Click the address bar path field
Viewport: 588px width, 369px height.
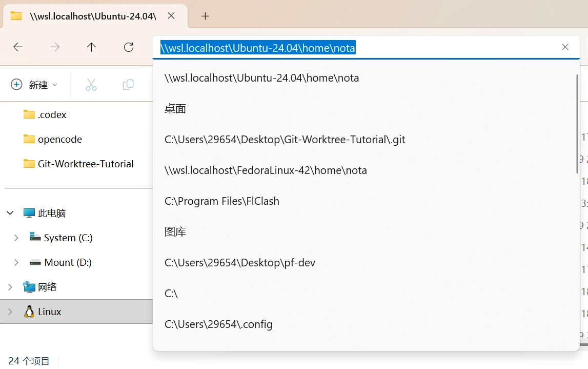tap(359, 48)
